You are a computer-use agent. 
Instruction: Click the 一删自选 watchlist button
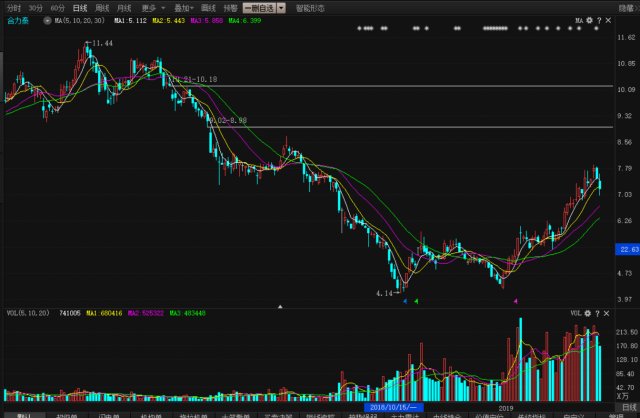pyautogui.click(x=258, y=7)
